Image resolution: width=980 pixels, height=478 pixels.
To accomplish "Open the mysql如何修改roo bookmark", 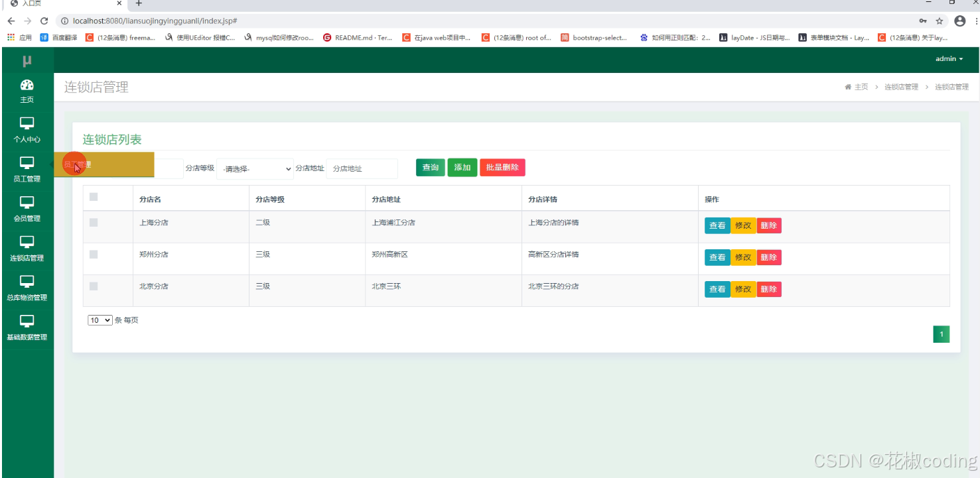I will coord(279,38).
